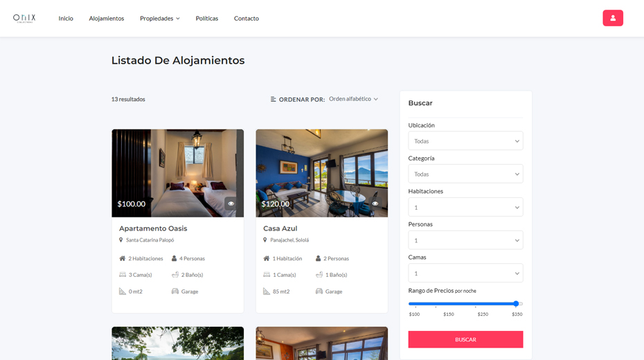This screenshot has height=360, width=644.
Task: Click the location pin for Santa Catarina Palopó
Action: point(120,240)
